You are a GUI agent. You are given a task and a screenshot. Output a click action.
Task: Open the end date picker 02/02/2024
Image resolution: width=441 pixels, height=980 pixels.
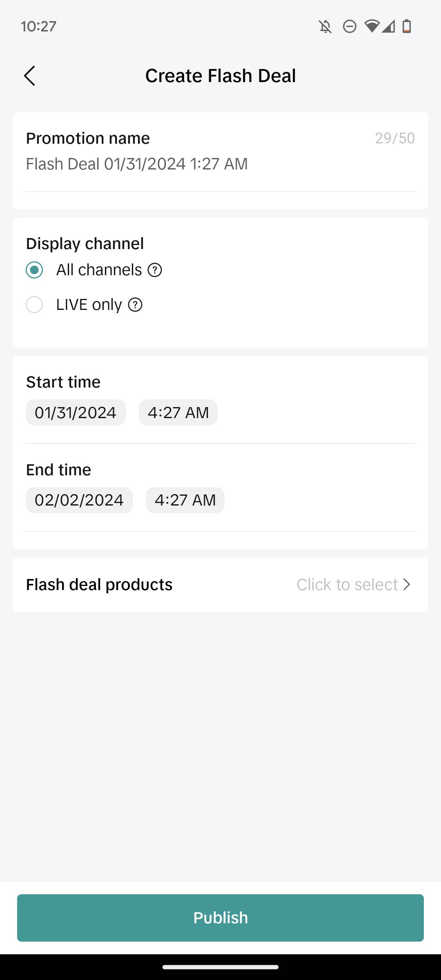pos(79,500)
